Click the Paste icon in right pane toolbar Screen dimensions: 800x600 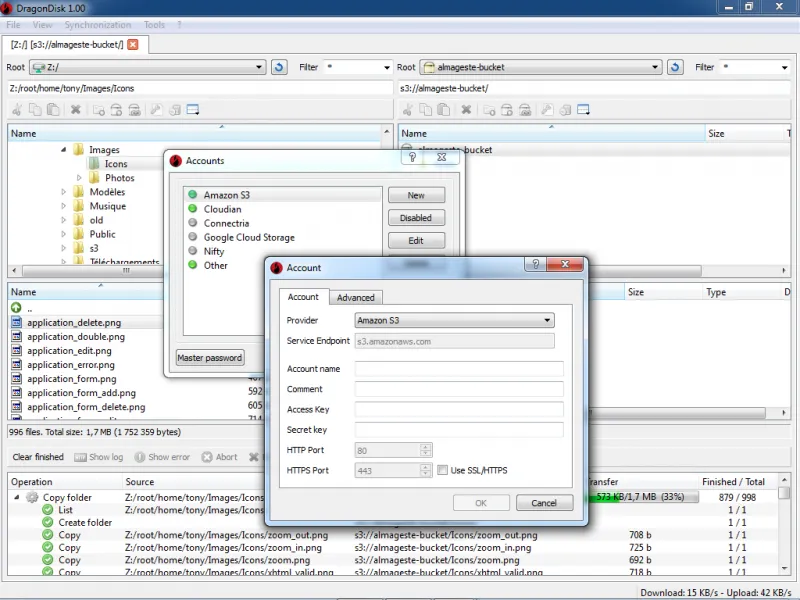444,110
